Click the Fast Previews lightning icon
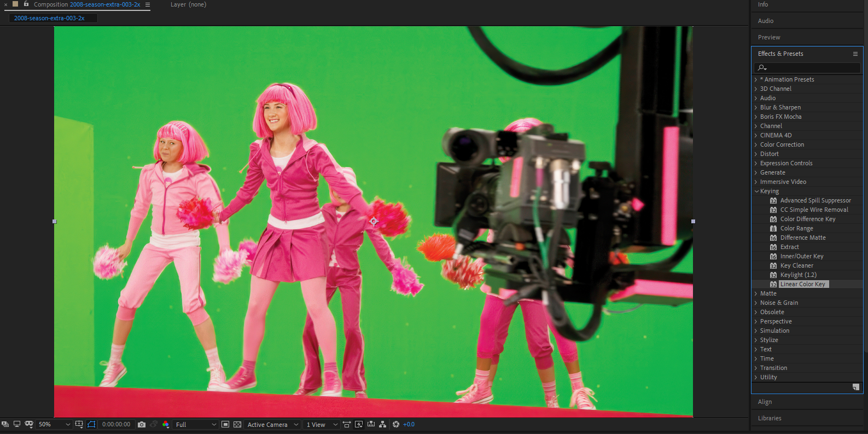The height and width of the screenshot is (434, 868). coord(359,425)
